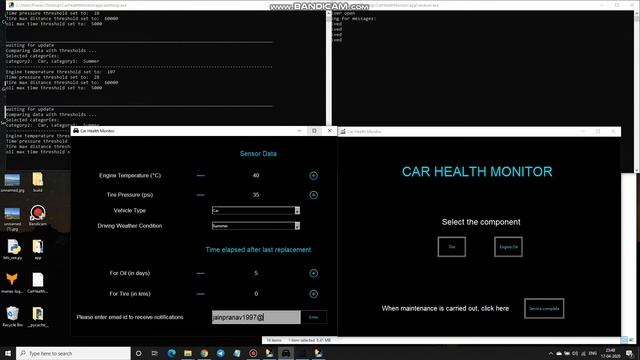Decrease the For Tire kms value
Screen dimensions: 640x360
[x=200, y=294]
